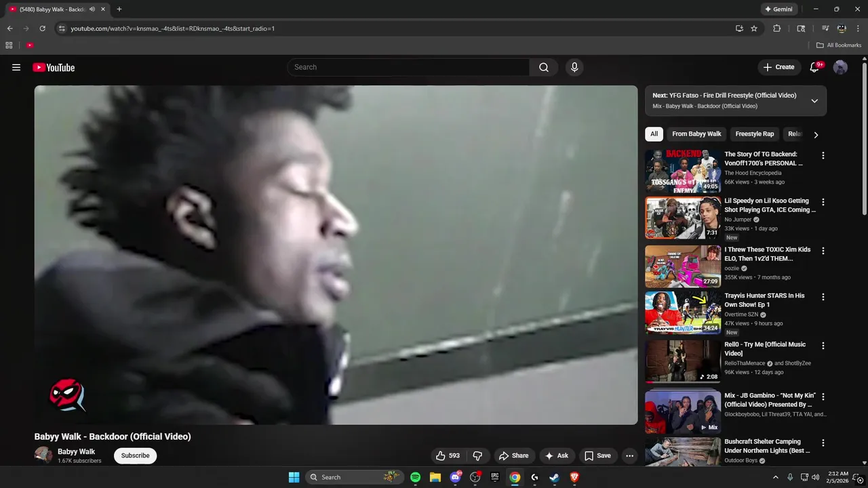Open Chrome three-dot menu
868x488 pixels.
[x=858, y=28]
